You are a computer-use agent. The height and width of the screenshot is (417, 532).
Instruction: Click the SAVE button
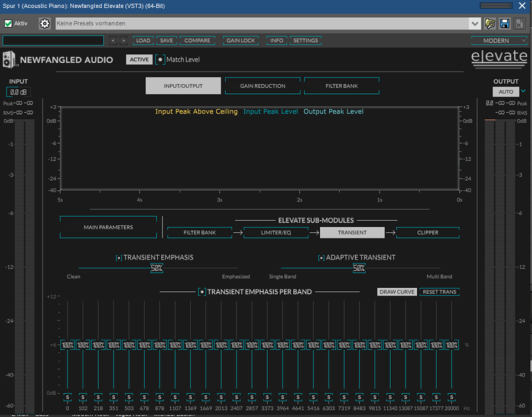(167, 41)
